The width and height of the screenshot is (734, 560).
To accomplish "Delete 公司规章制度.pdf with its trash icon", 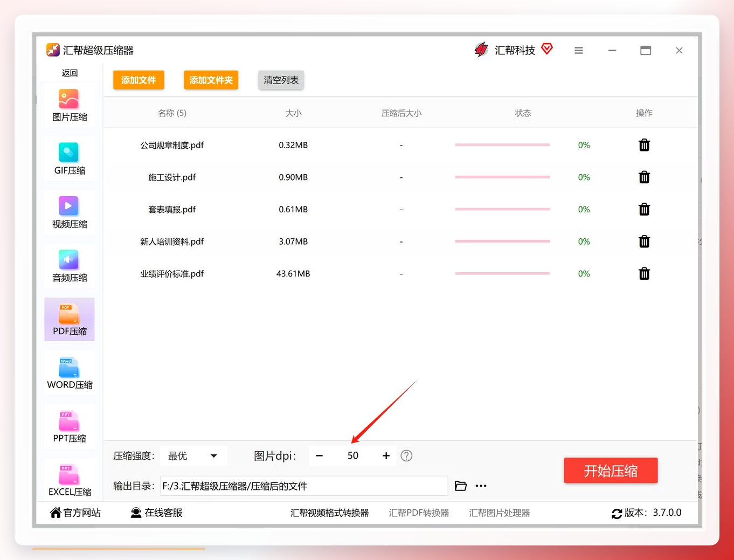I will tap(644, 145).
